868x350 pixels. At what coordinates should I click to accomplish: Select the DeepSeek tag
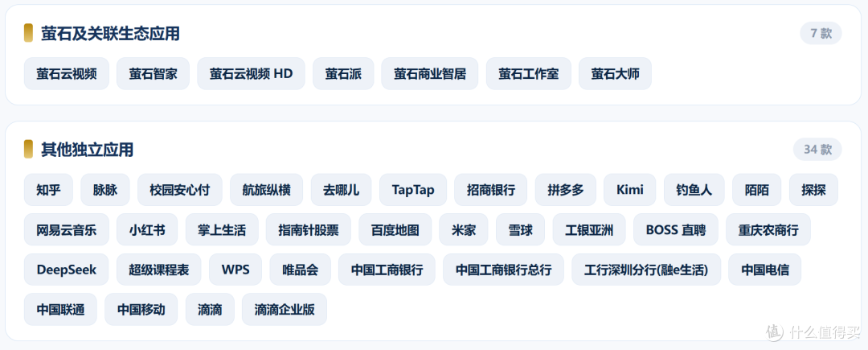[x=67, y=270]
